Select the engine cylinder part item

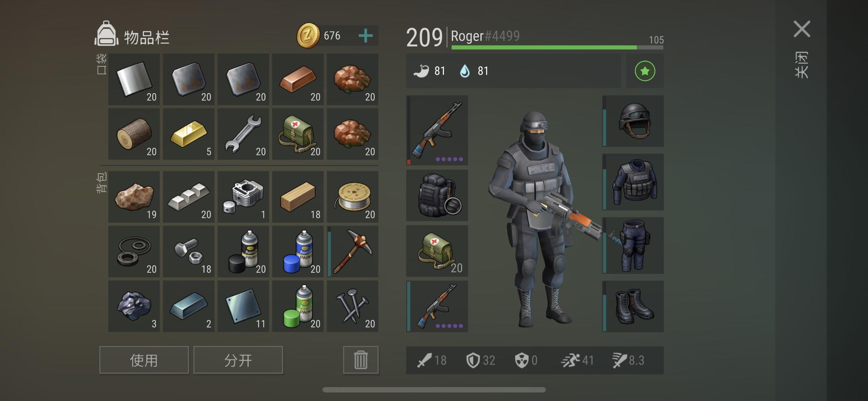(243, 197)
